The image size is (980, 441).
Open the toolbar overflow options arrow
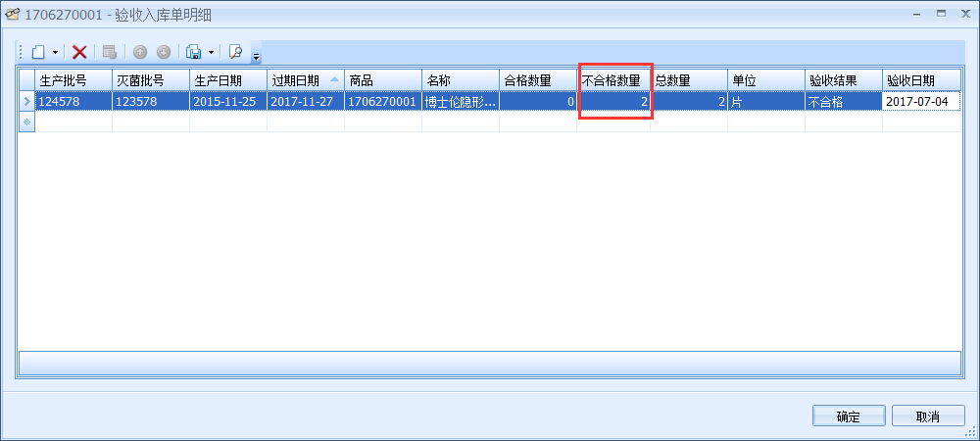pos(256,54)
